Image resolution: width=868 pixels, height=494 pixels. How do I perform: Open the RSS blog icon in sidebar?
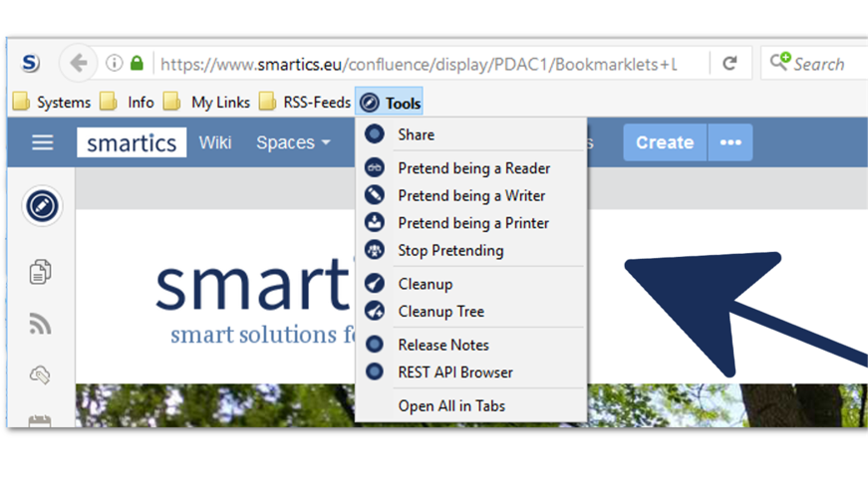coord(40,324)
